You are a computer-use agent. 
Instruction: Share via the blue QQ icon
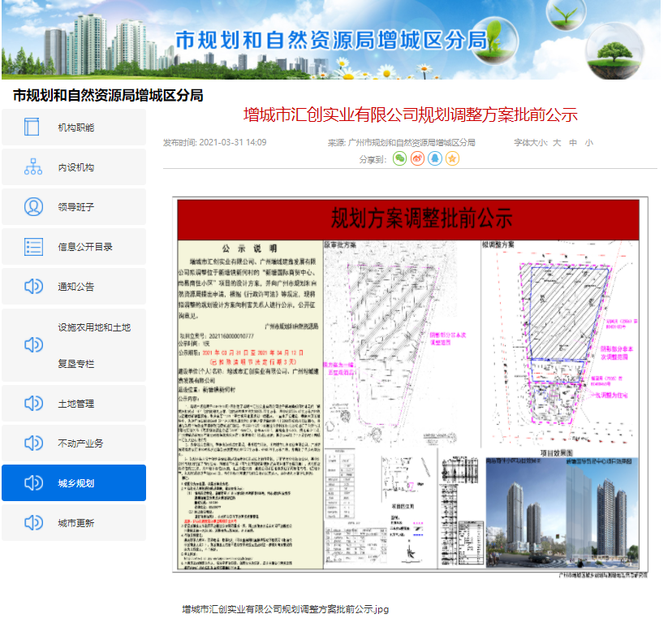435,159
